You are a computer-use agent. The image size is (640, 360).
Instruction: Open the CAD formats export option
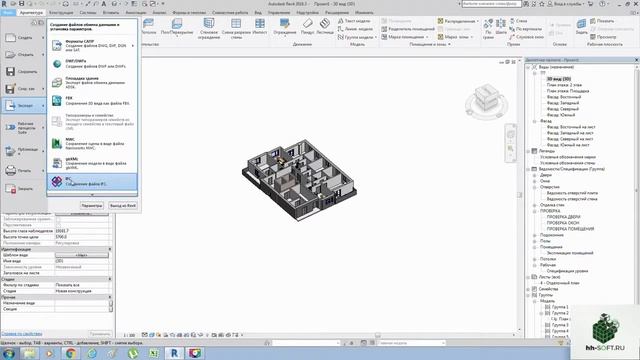point(92,45)
